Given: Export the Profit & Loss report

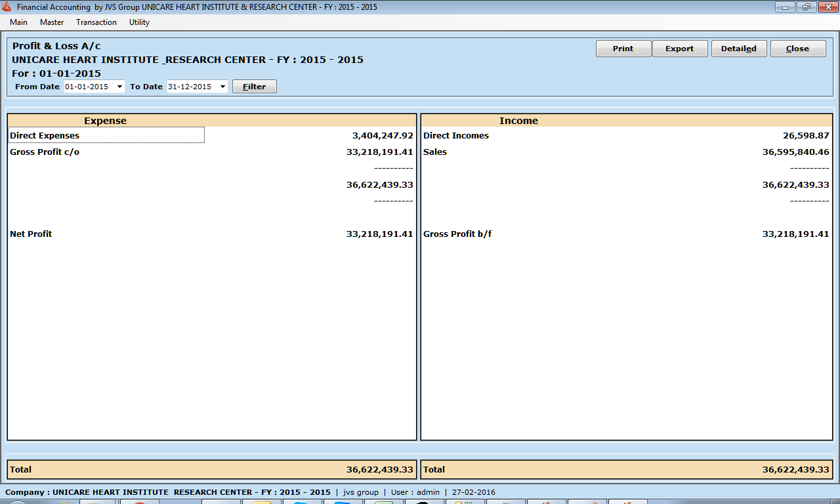Looking at the screenshot, I should coord(679,49).
